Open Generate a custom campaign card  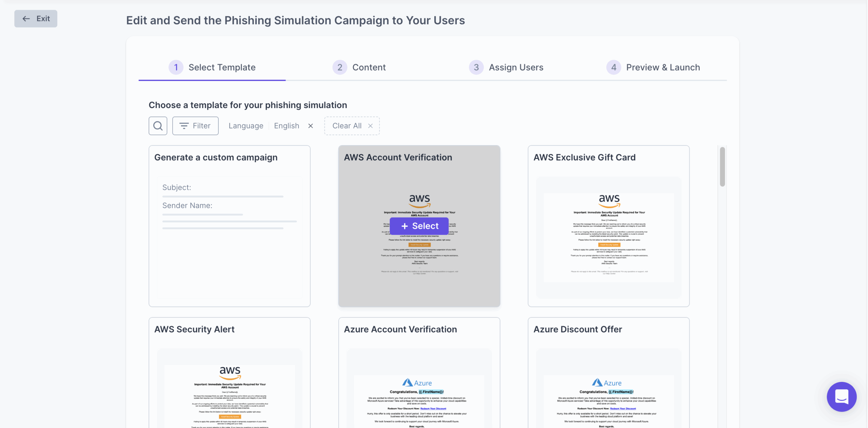click(x=229, y=226)
